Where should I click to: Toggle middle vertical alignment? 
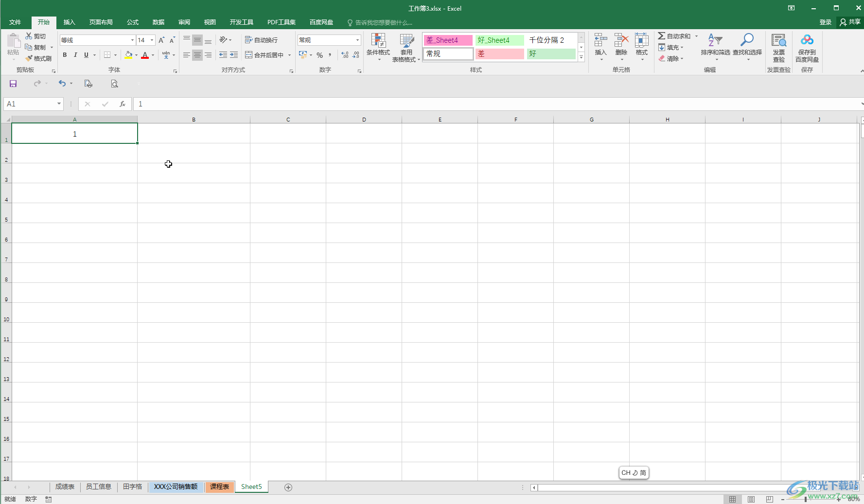pyautogui.click(x=197, y=40)
